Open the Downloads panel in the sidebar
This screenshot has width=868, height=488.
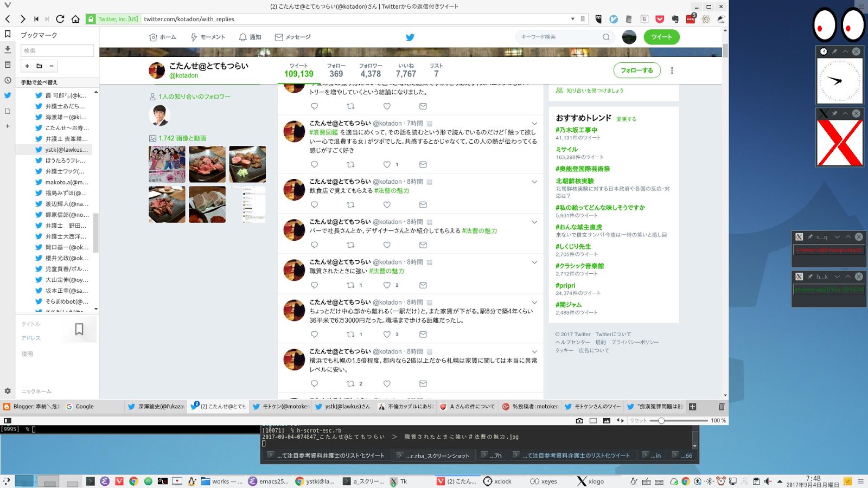point(8,49)
